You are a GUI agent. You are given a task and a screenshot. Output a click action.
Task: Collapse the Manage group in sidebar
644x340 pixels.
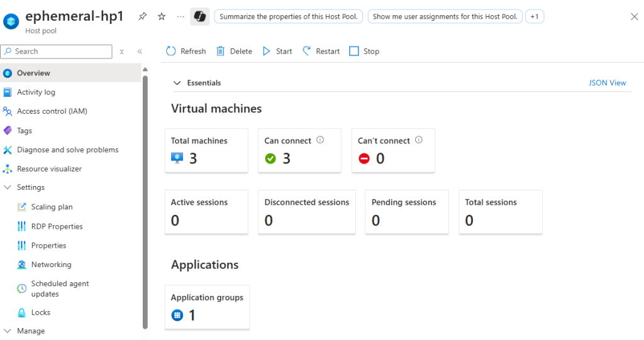(8, 331)
